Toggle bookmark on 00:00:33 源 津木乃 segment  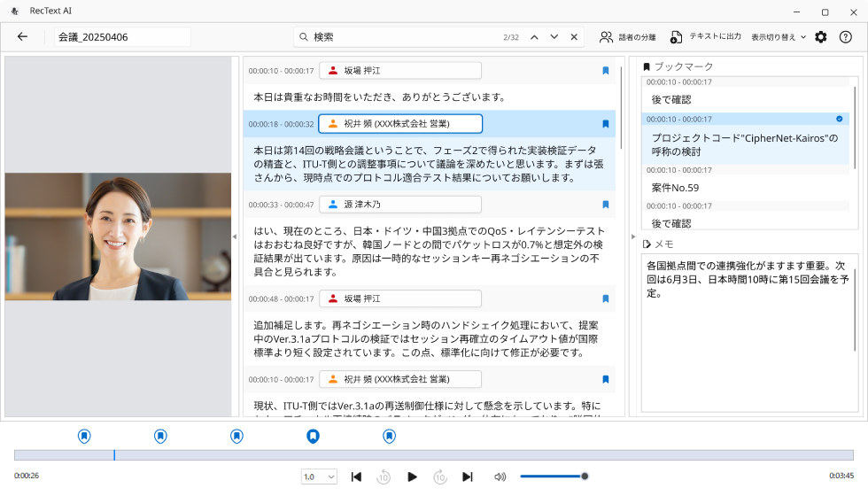(606, 205)
